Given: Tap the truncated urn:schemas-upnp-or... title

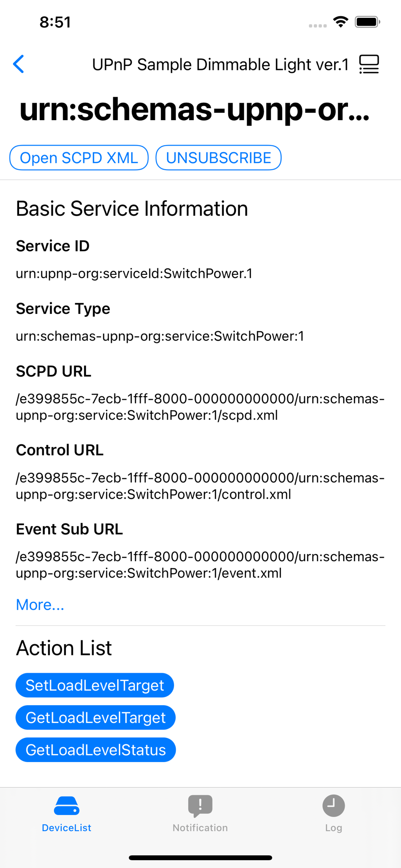Looking at the screenshot, I should pyautogui.click(x=194, y=109).
